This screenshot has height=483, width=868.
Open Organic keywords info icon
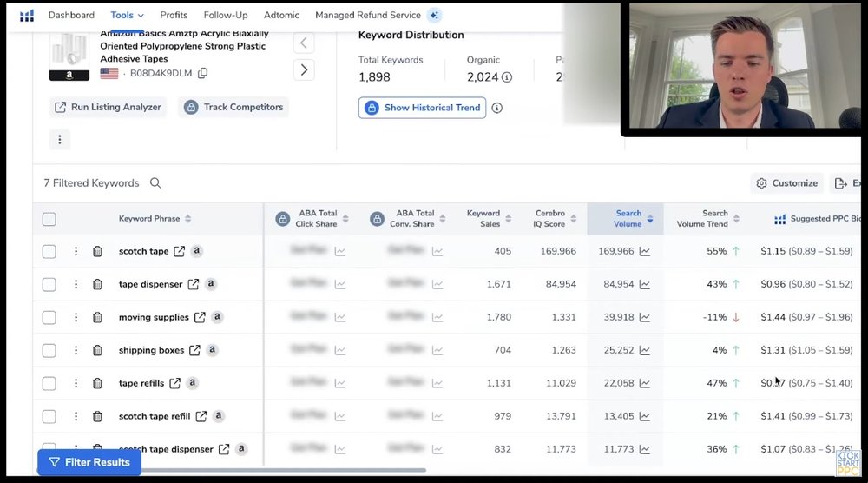(507, 77)
